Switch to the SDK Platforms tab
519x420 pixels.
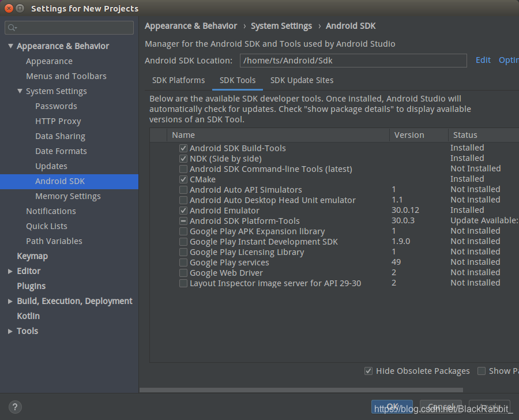178,80
